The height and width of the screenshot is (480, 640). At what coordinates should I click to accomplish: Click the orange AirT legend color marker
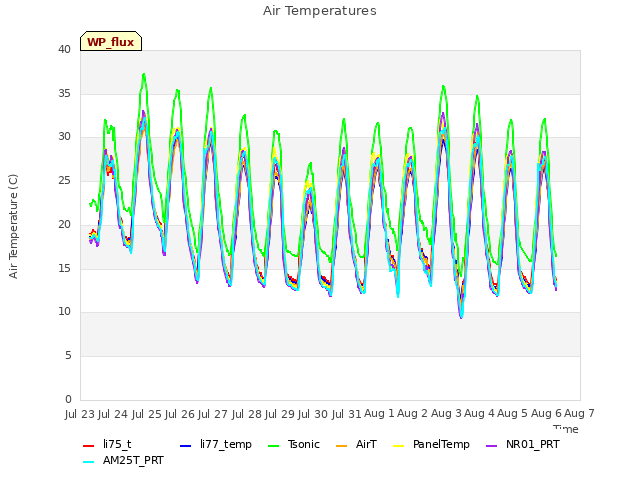tap(342, 446)
